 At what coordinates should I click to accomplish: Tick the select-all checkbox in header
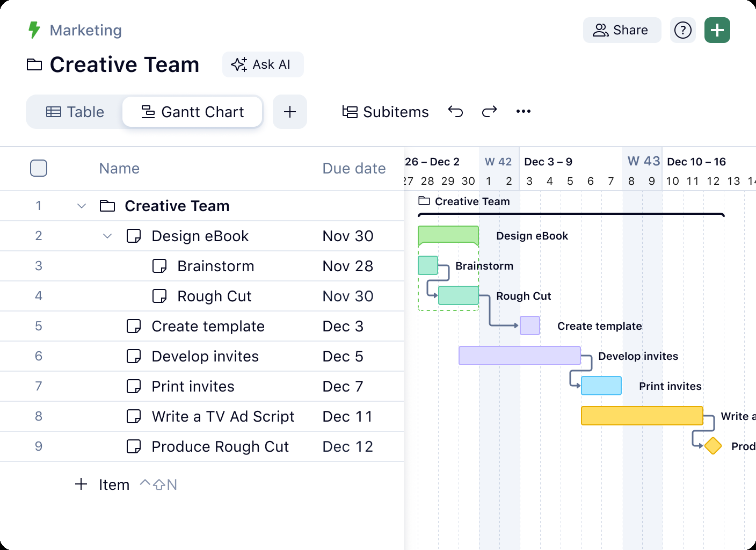pos(39,168)
